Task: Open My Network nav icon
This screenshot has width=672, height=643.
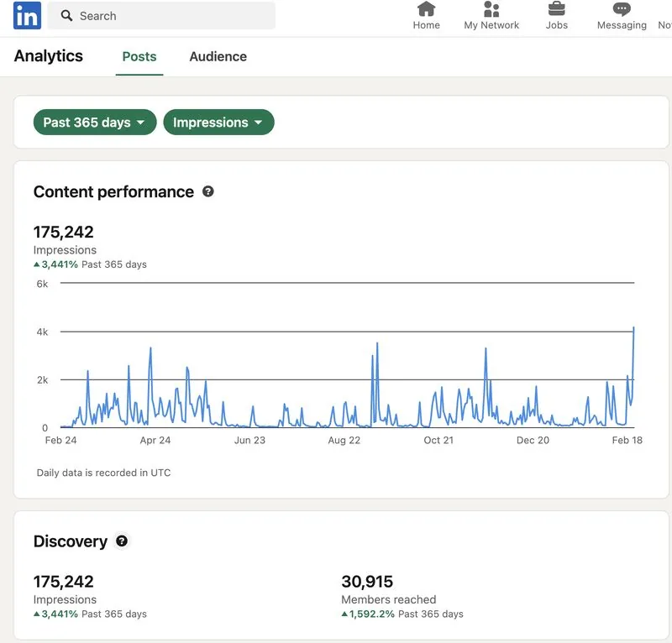Action: [491, 8]
